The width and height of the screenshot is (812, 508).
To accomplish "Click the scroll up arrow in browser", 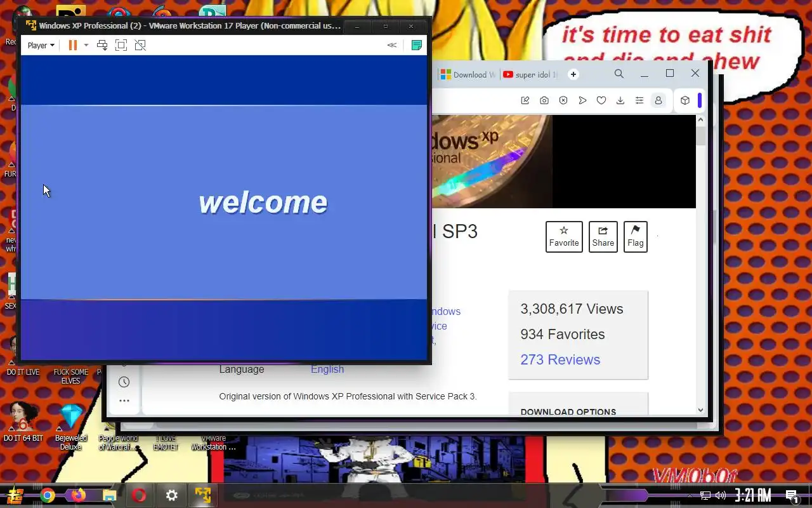I will point(700,119).
